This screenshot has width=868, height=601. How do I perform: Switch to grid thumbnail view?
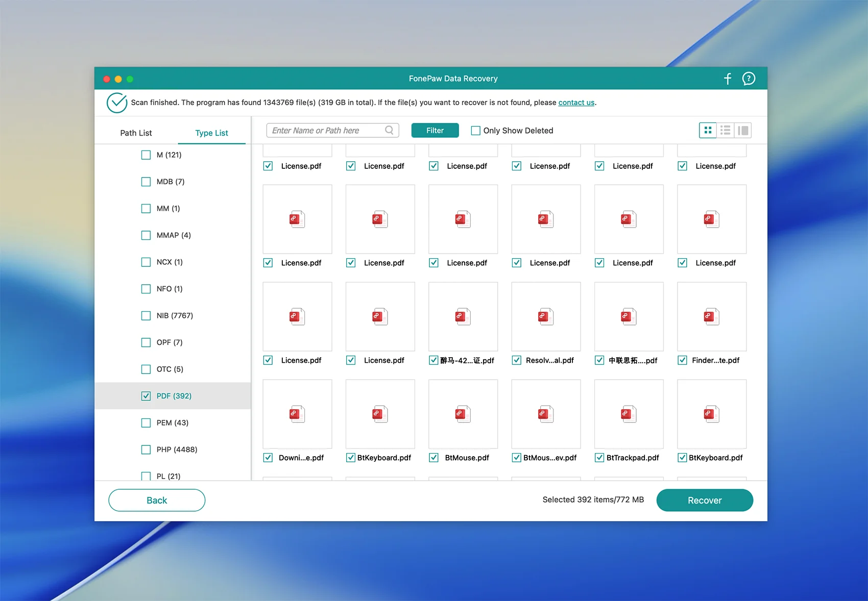[708, 131]
